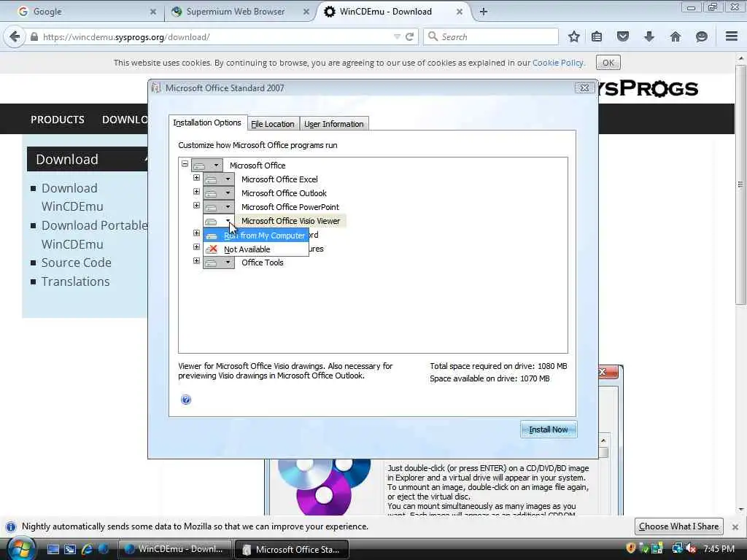The width and height of the screenshot is (747, 560).
Task: Click the Install Now button
Action: tap(549, 429)
